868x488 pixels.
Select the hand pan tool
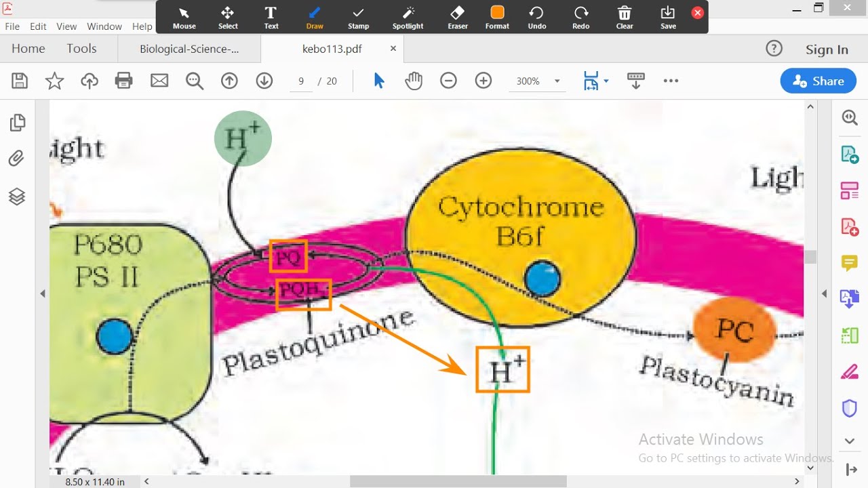[x=414, y=81]
